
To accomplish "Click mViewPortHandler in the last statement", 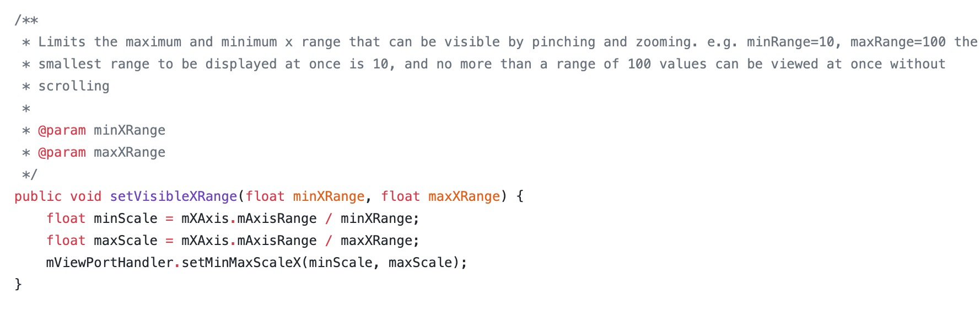I will [110, 263].
